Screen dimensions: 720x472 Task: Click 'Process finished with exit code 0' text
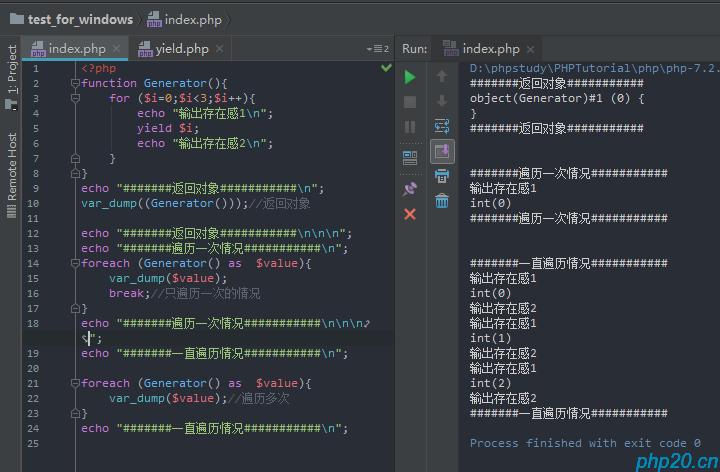tap(585, 443)
